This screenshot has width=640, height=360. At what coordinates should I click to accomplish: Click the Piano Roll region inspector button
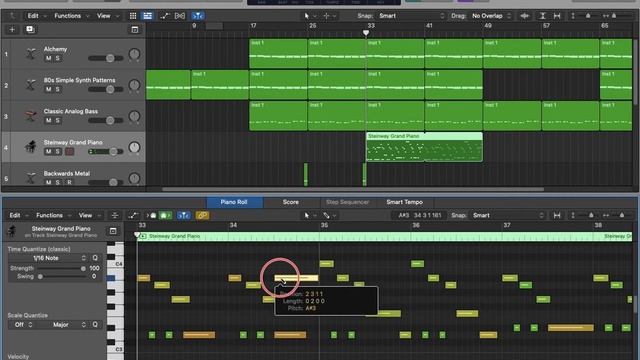point(113,231)
